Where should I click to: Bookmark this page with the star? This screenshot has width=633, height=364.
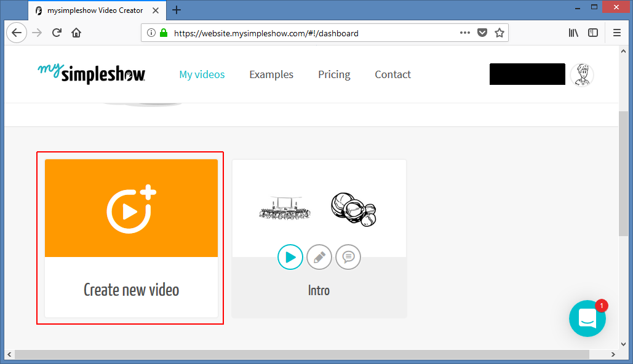coord(500,33)
